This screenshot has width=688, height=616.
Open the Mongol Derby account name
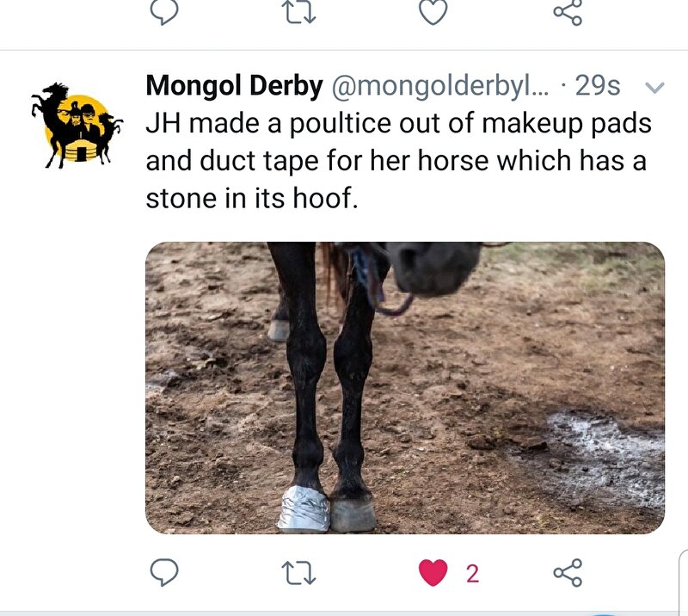234,86
